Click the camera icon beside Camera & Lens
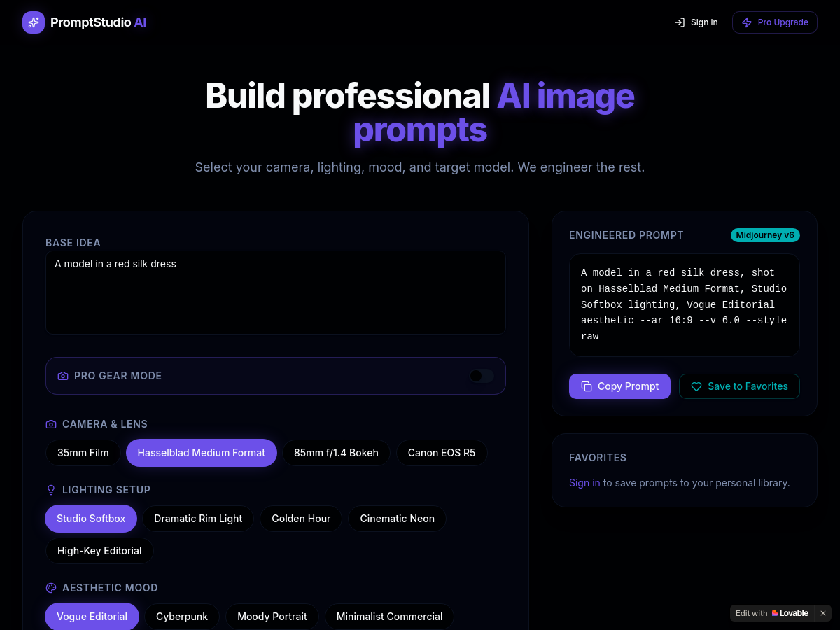Image resolution: width=840 pixels, height=630 pixels. click(x=51, y=424)
